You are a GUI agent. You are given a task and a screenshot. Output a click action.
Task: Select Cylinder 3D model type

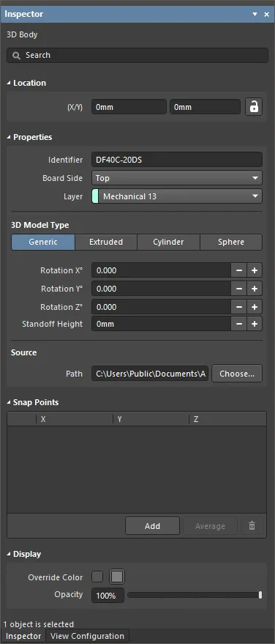click(x=168, y=242)
